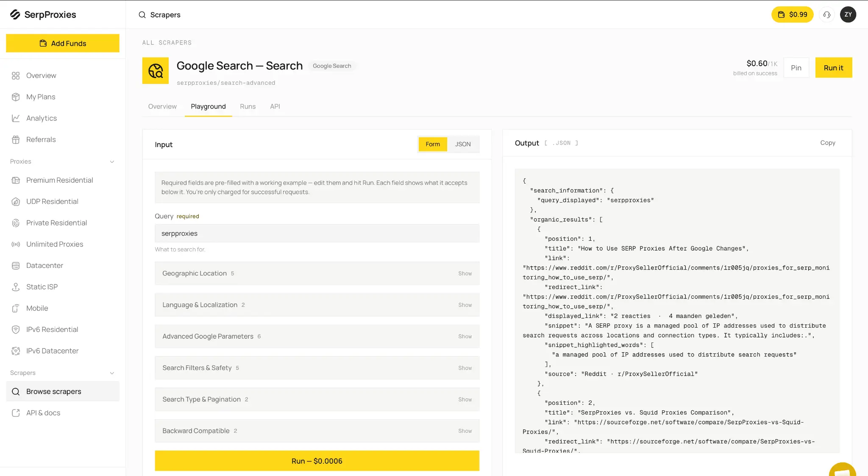This screenshot has width=868, height=476.
Task: Click the wallet icon in Add Funds button
Action: pos(43,43)
